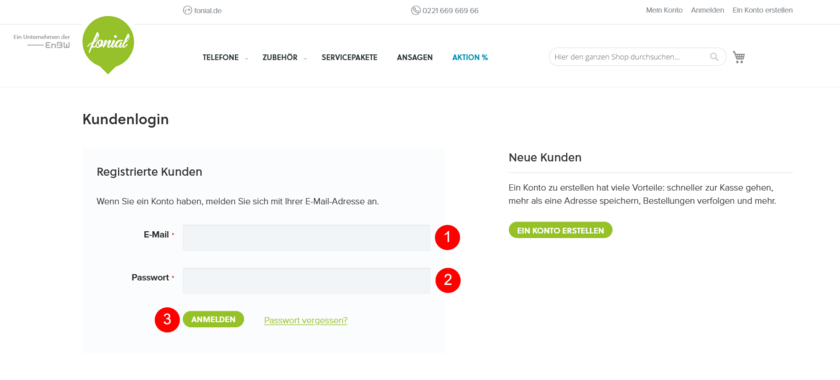Click into the Passwort field

click(x=306, y=280)
